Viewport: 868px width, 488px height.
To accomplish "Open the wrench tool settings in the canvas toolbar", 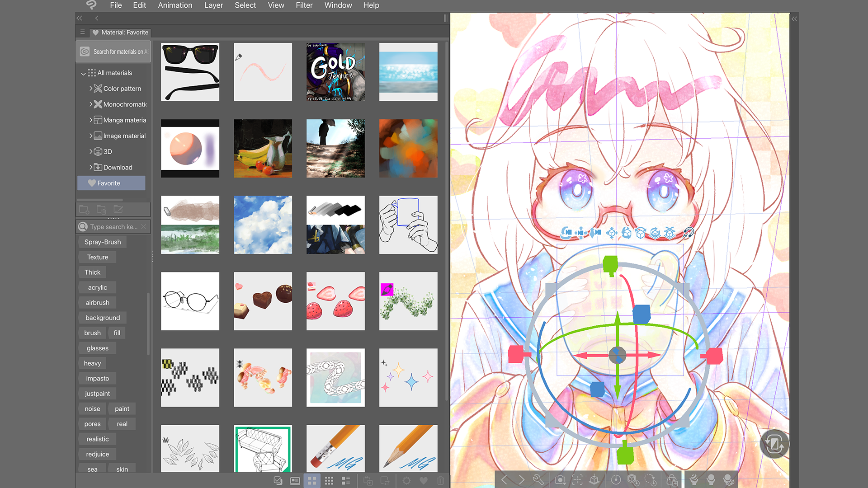I will [x=539, y=480].
